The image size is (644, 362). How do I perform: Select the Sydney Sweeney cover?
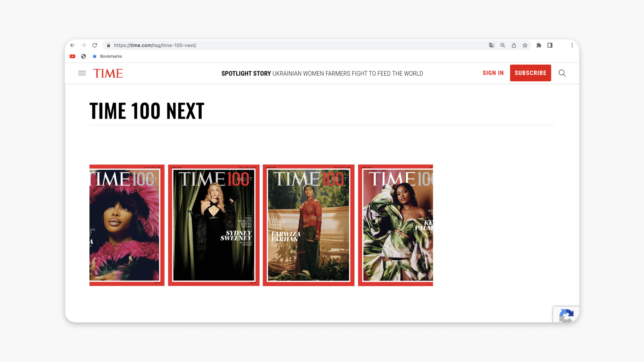click(214, 225)
